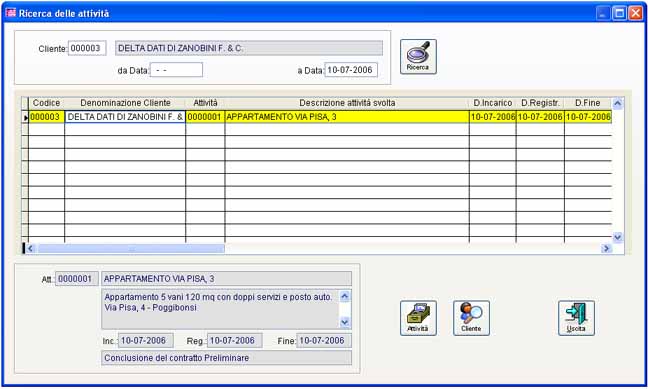648x389 pixels.
Task: Click the description box scroll down arrow
Action: pyautogui.click(x=345, y=322)
